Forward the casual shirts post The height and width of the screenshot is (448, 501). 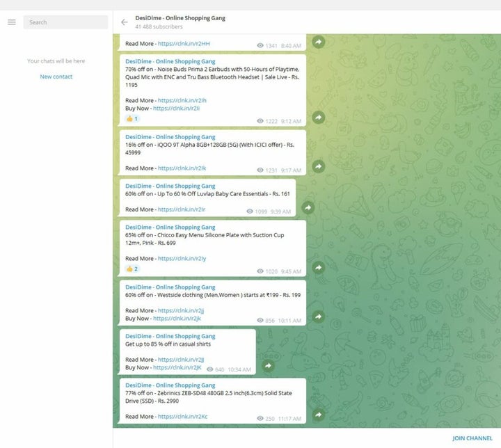pos(268,366)
